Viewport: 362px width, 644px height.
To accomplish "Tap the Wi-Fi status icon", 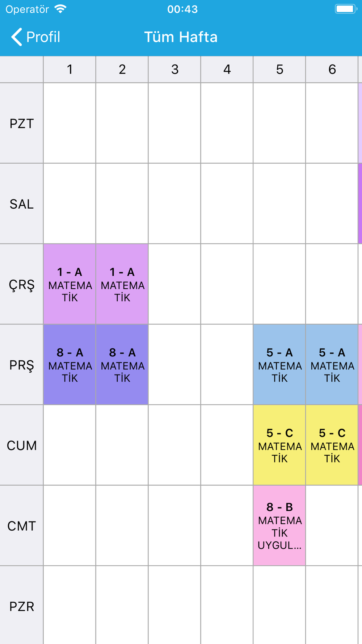I will tap(60, 9).
